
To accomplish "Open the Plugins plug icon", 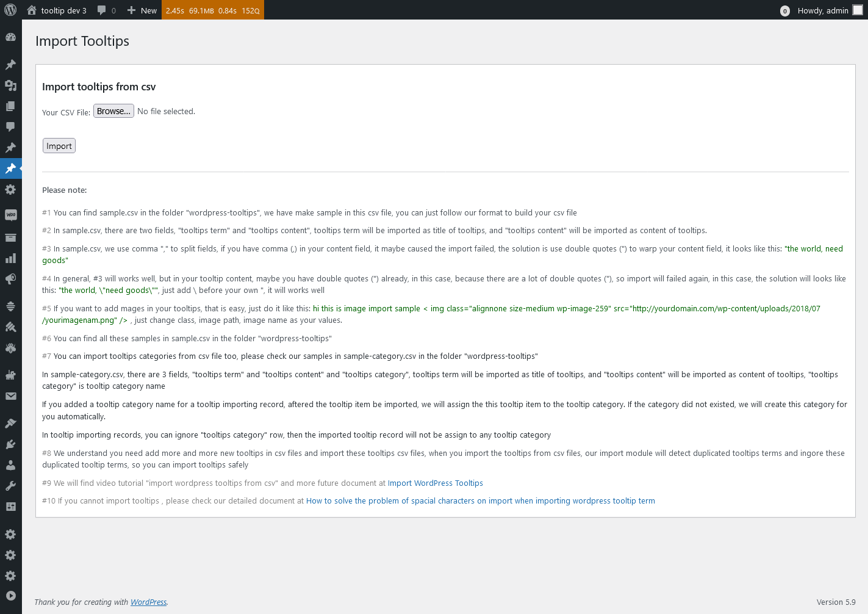I will tap(10, 444).
